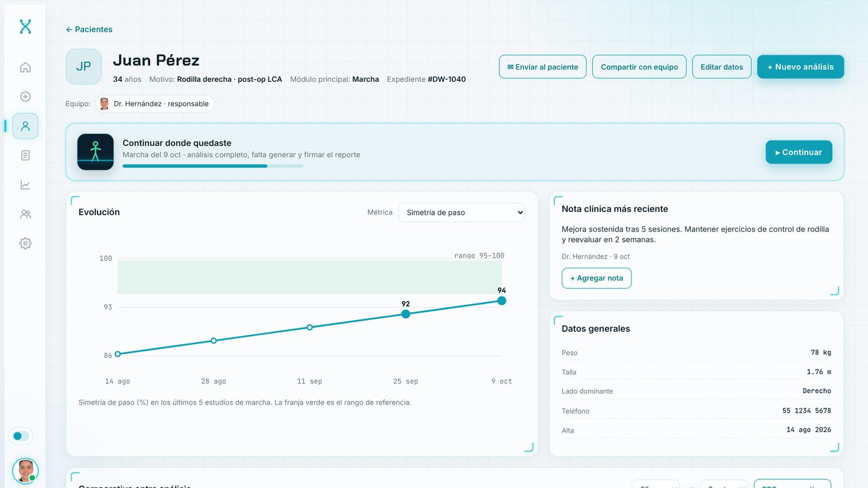Click the gait analysis walking figure icon
This screenshot has height=488, width=868.
point(95,152)
